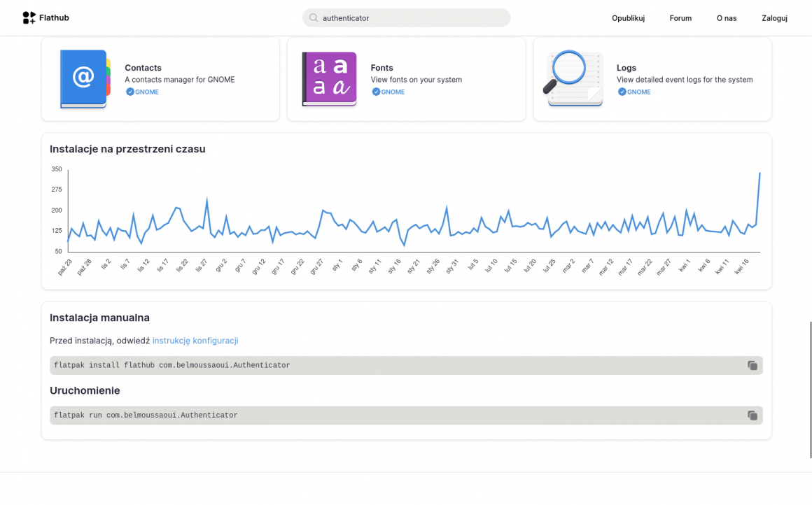Click the Flathub logo icon
This screenshot has width=812, height=505.
[29, 18]
